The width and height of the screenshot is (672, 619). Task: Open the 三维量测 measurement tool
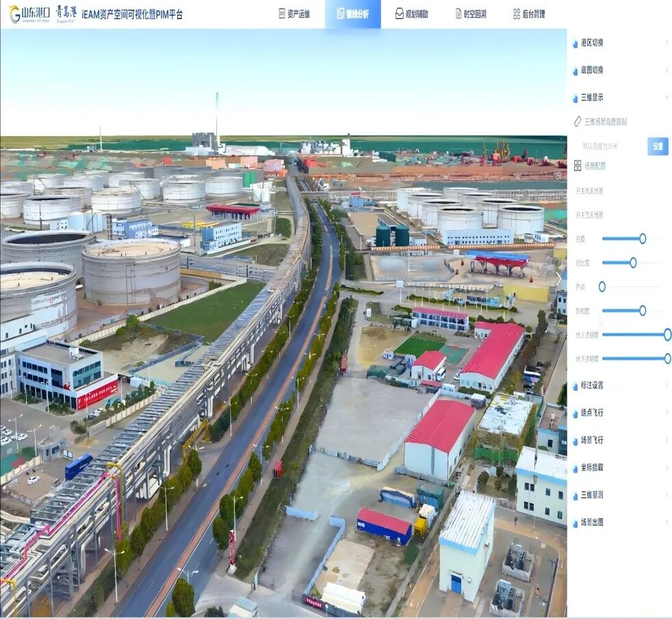[592, 495]
